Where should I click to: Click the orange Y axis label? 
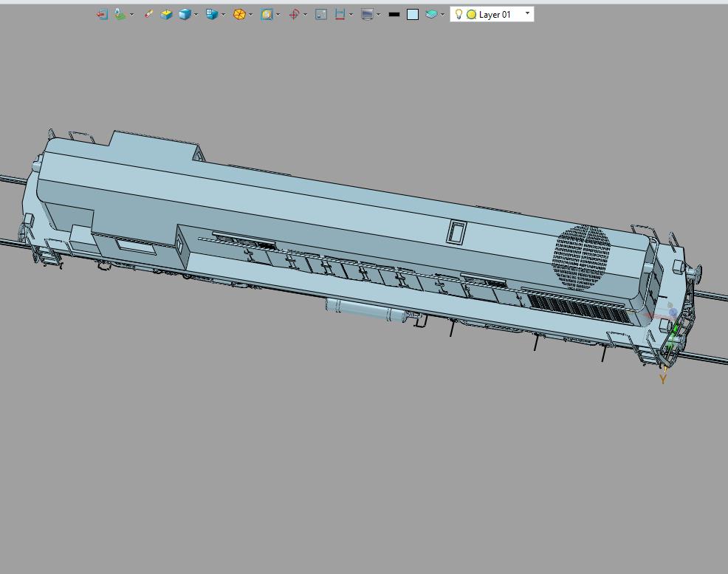(x=663, y=380)
